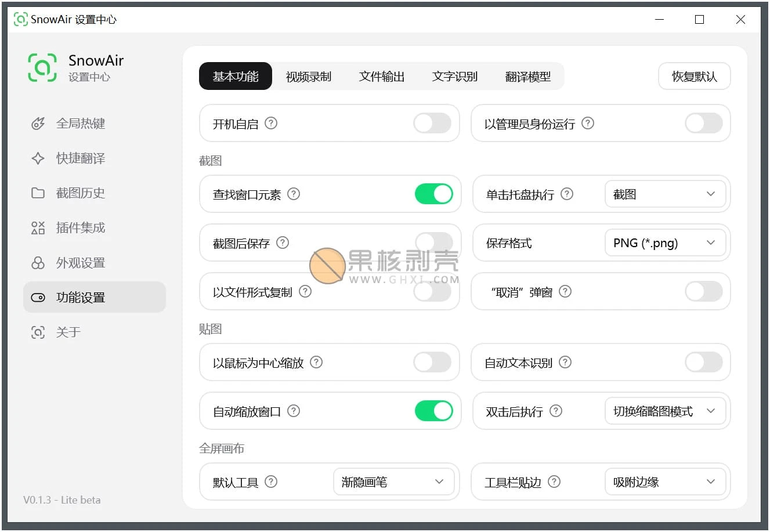Maximize the SnowAir settings window
The height and width of the screenshot is (532, 770).
point(700,19)
